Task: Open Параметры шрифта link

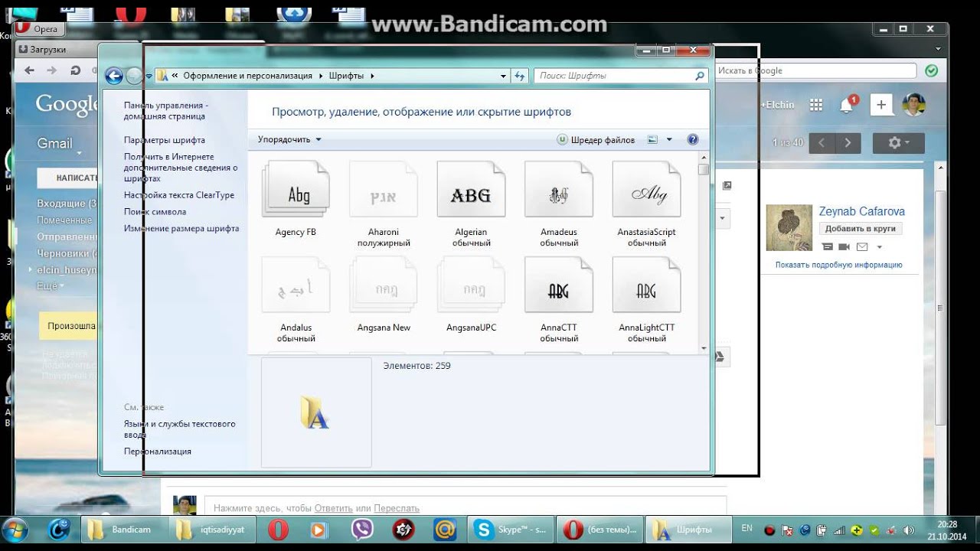Action: coord(165,140)
